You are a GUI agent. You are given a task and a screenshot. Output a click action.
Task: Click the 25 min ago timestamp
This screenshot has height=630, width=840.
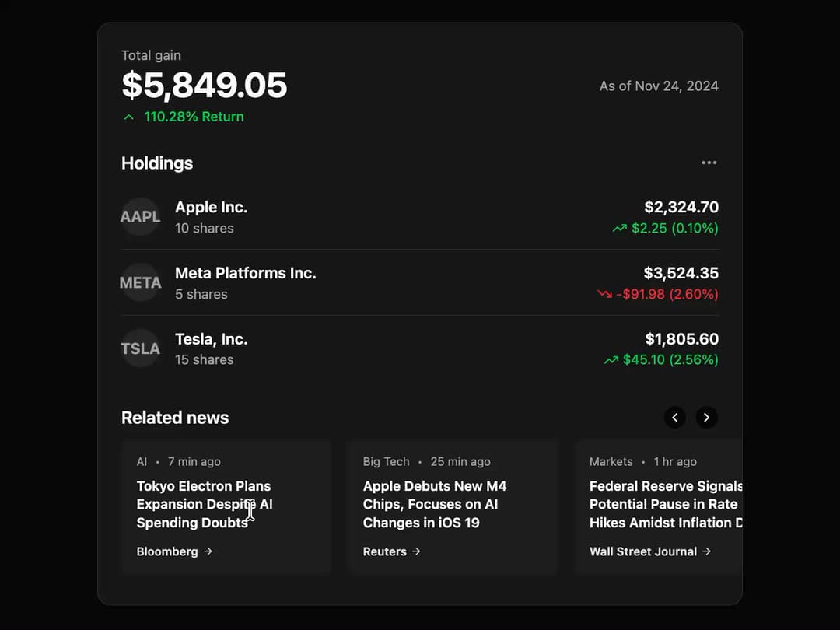pos(460,462)
